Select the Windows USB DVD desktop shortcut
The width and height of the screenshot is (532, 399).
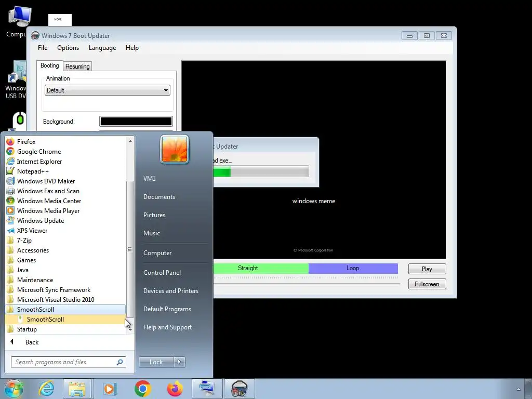16,79
